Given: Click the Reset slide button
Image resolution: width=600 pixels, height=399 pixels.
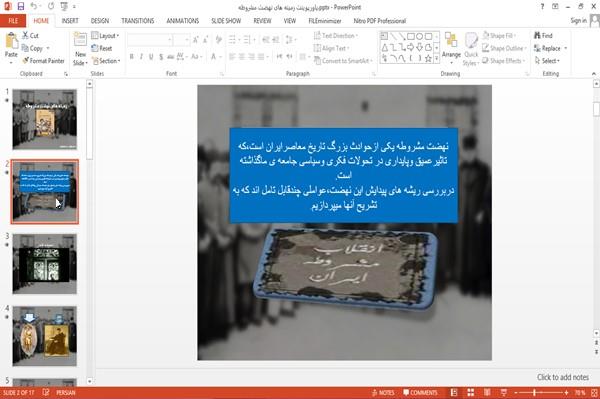Looking at the screenshot, I should pos(102,48).
